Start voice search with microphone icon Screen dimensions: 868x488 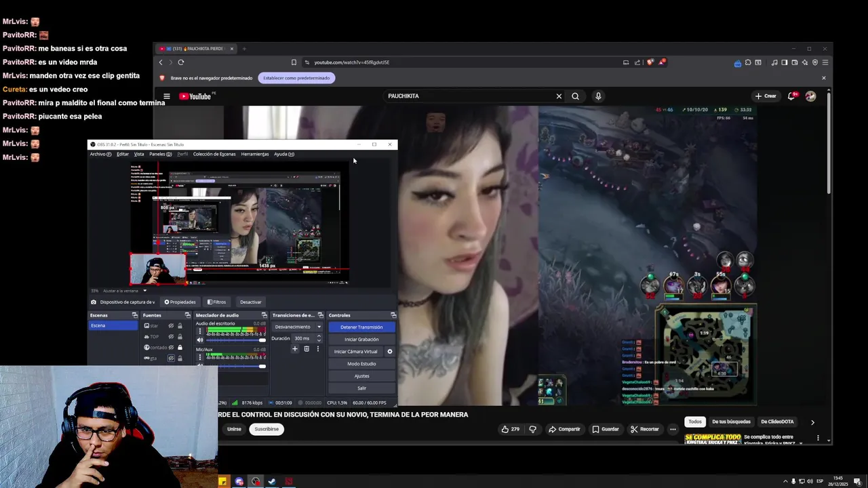coord(598,96)
